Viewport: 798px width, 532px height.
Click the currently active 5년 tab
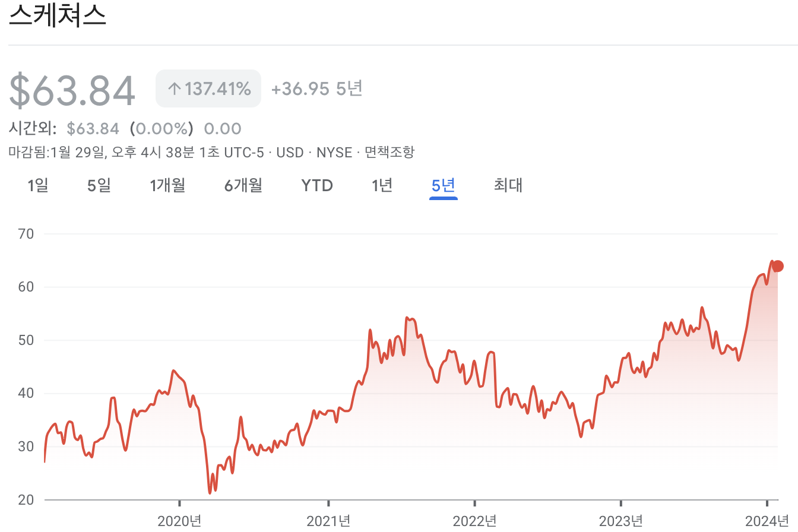pos(444,185)
